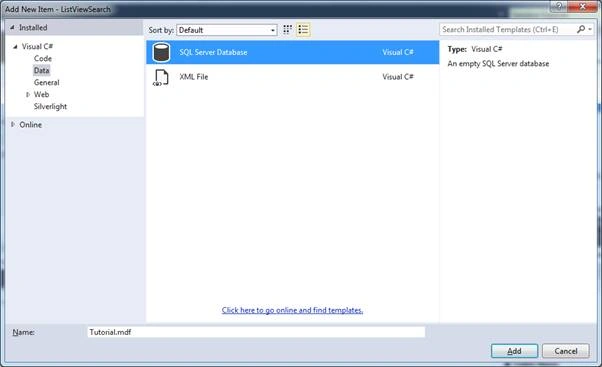
Task: Click the Add button
Action: click(514, 351)
